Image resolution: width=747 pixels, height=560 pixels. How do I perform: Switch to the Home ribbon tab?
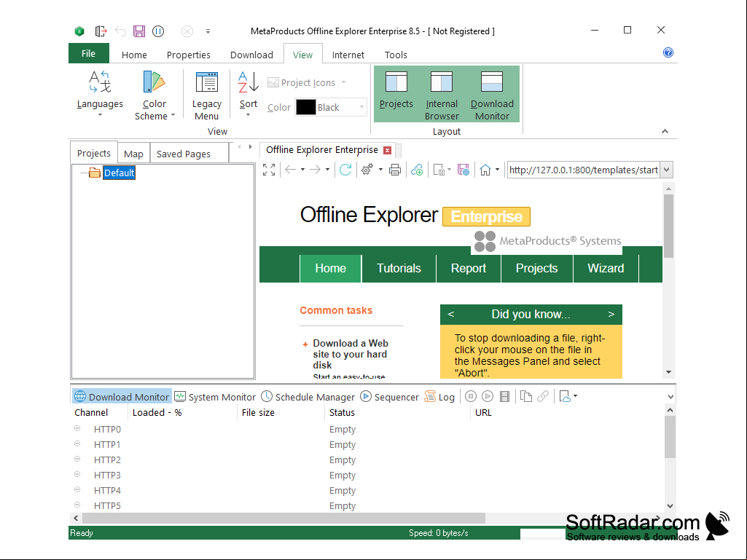point(134,55)
